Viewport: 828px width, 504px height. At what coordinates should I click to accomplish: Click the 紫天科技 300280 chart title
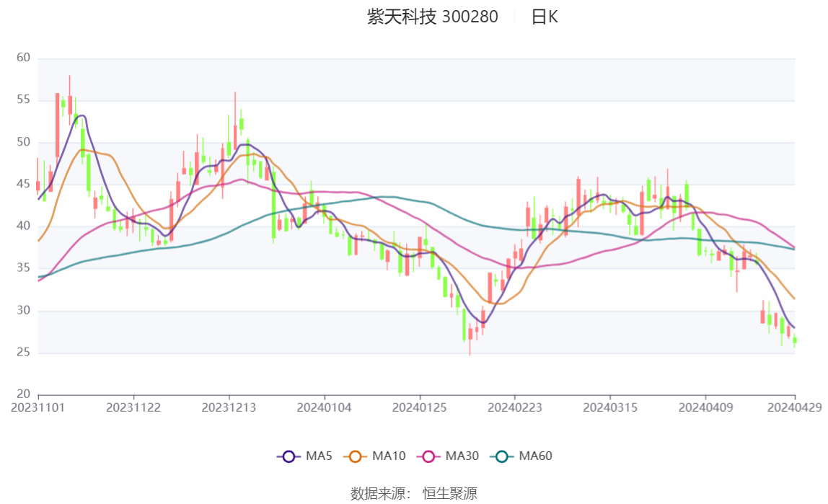pyautogui.click(x=433, y=17)
